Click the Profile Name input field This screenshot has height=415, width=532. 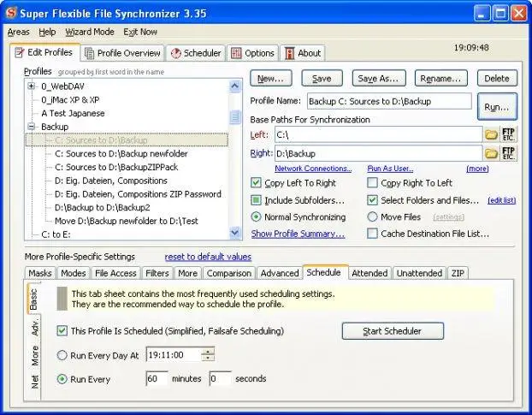[389, 101]
